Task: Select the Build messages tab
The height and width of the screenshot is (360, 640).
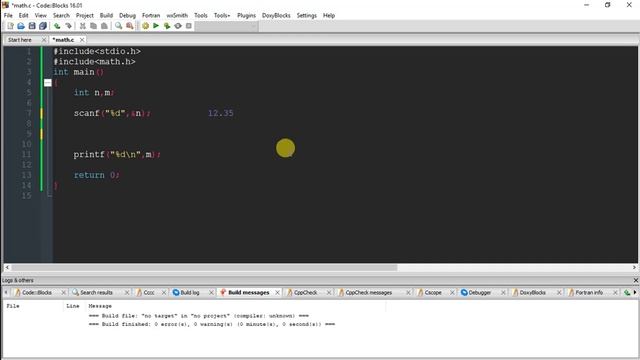Action: (x=249, y=293)
